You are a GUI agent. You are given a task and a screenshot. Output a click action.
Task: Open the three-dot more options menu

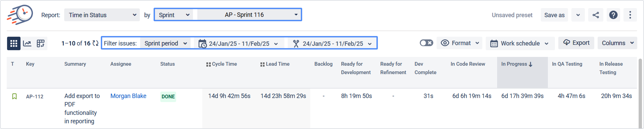point(630,15)
